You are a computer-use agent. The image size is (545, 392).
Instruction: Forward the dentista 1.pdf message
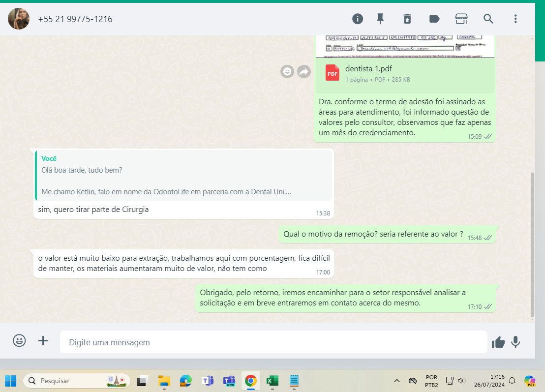[304, 72]
